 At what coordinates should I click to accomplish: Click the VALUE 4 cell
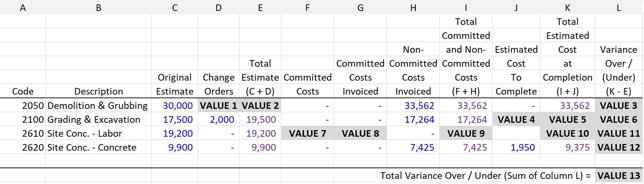coord(516,119)
